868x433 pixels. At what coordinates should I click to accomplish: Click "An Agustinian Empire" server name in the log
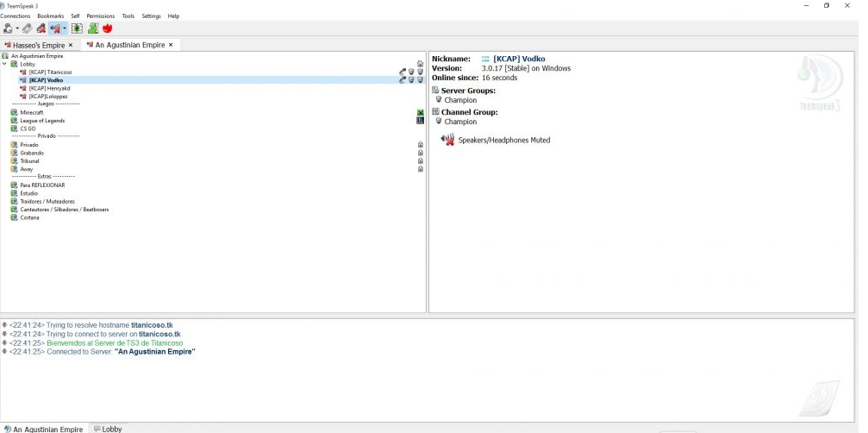point(155,352)
